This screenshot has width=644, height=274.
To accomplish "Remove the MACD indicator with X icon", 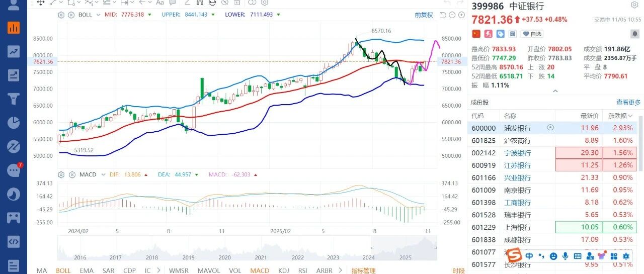I will [x=71, y=174].
